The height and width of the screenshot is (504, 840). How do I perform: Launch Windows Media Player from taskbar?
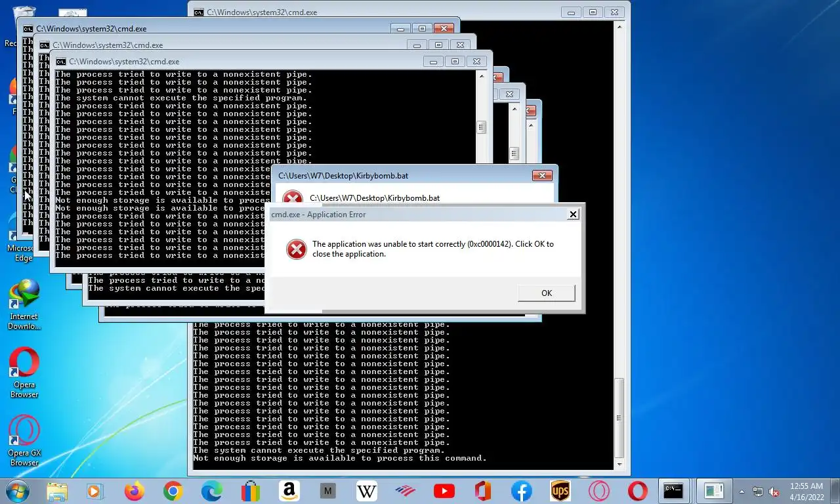[x=95, y=491]
